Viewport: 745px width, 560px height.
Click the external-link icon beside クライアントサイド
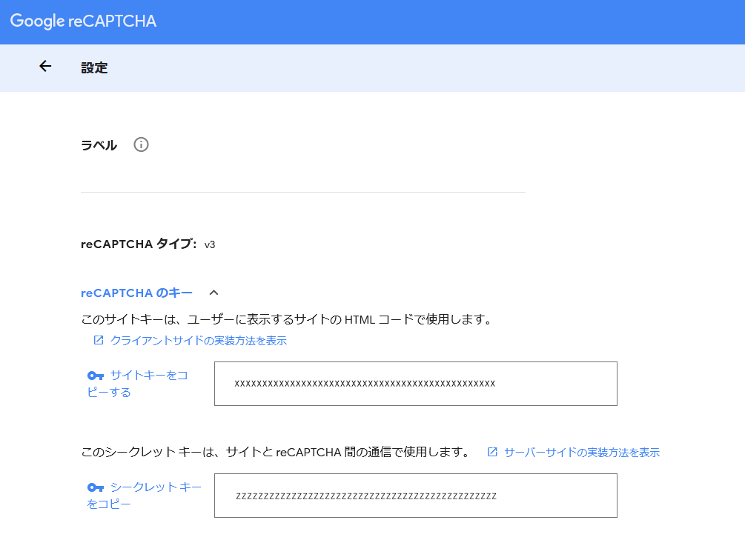[99, 340]
